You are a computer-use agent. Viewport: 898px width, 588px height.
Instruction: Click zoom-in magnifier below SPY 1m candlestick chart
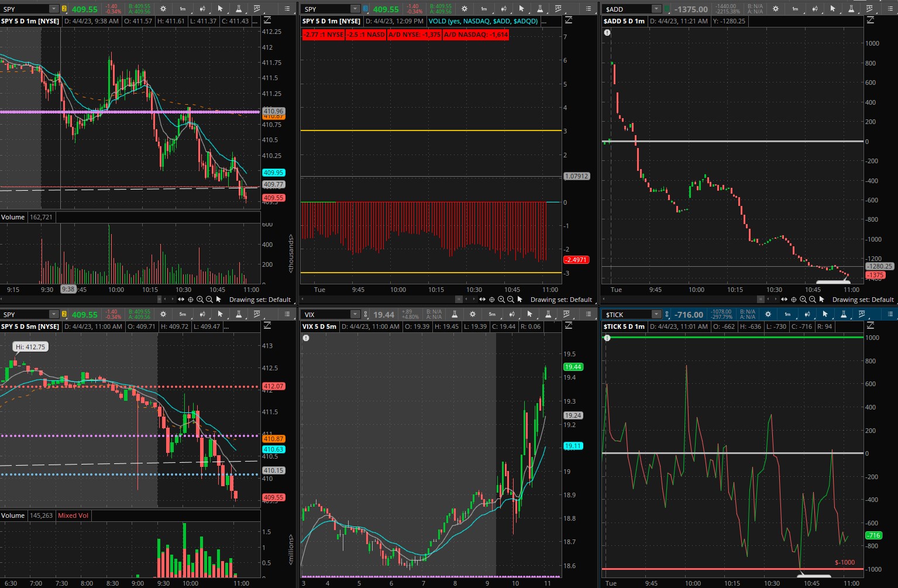click(x=199, y=300)
